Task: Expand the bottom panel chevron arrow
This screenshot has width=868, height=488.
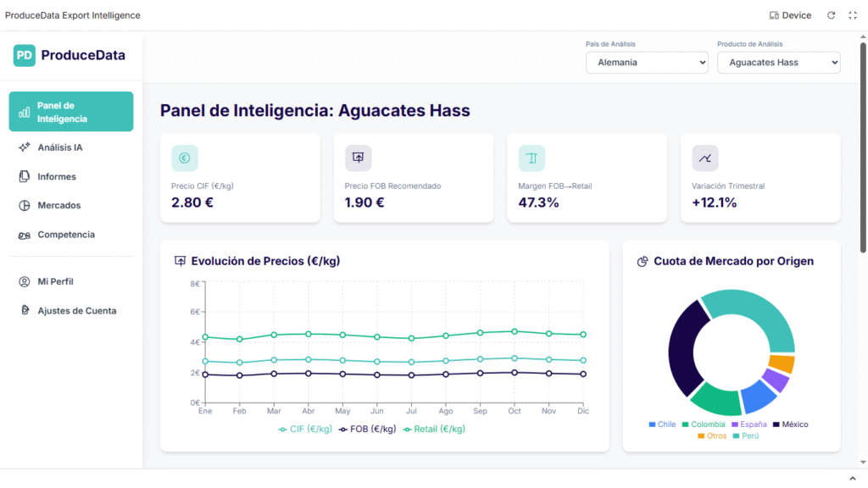Action: coord(853,479)
